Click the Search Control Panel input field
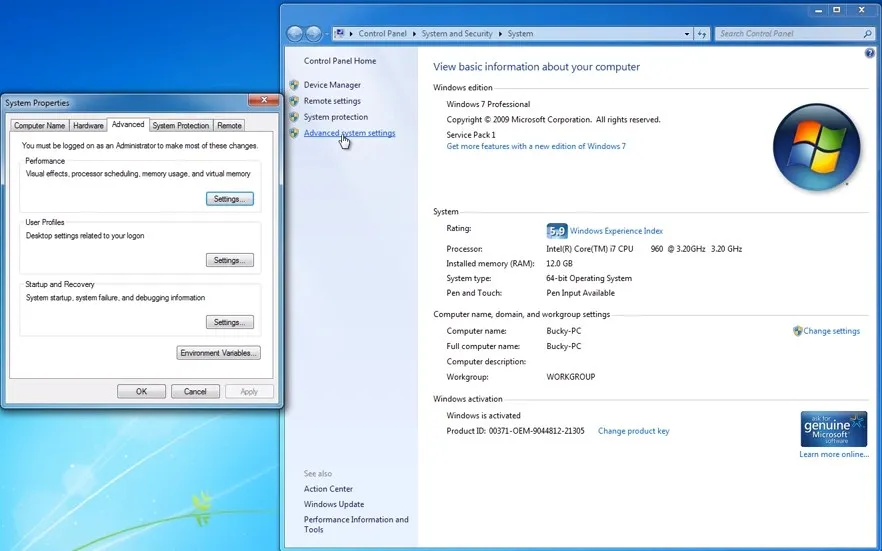The width and height of the screenshot is (882, 551). (x=789, y=34)
